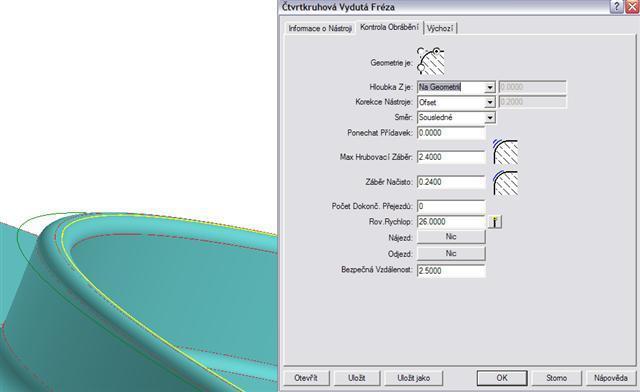
Task: Open the Hloubka Z je dropdown
Action: (490, 87)
